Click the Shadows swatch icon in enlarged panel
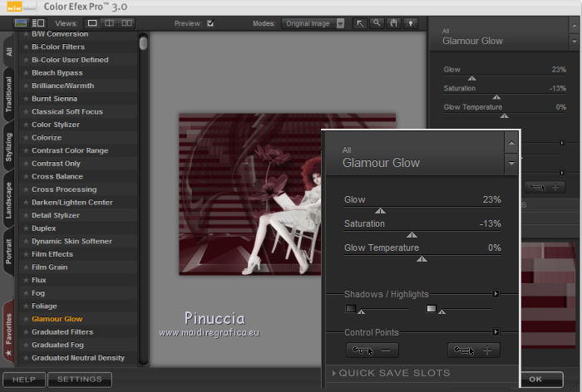 351,309
